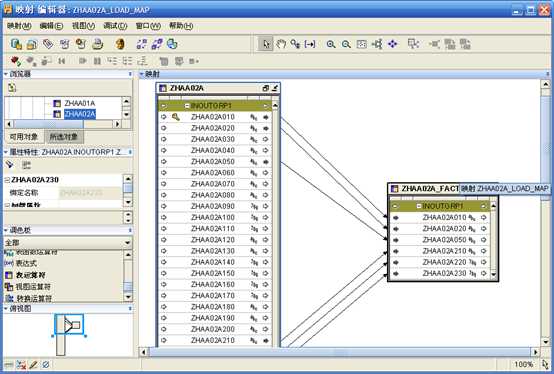Image resolution: width=554 pixels, height=374 pixels.
Task: Click the tag-shaped properties icon
Action: click(48, 44)
